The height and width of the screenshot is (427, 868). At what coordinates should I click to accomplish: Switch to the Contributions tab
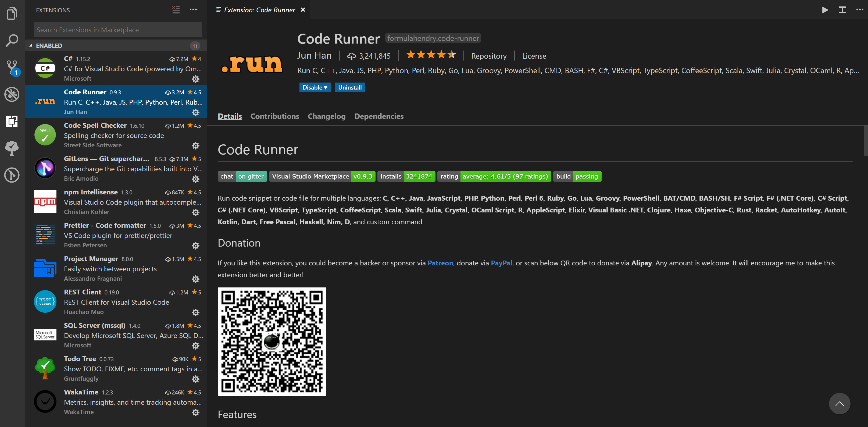coord(275,116)
